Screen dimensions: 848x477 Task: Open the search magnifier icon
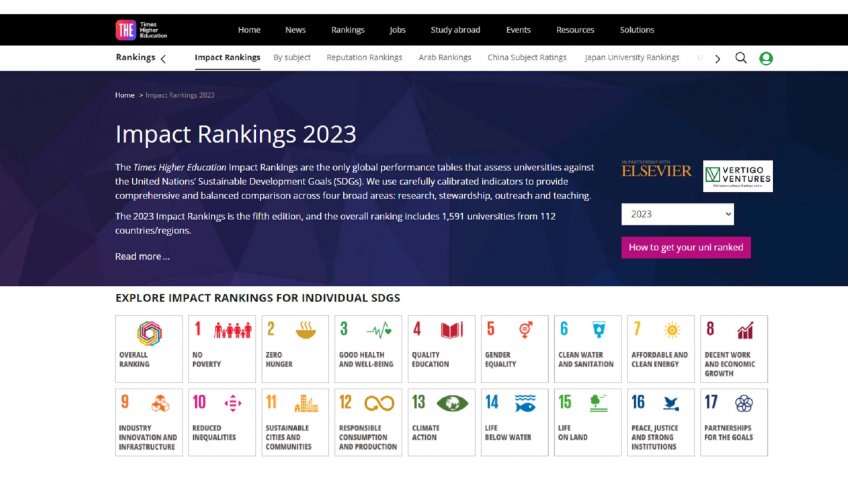(740, 58)
